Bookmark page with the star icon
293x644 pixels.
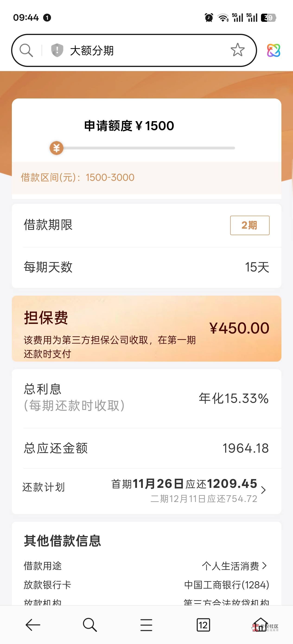(x=237, y=50)
